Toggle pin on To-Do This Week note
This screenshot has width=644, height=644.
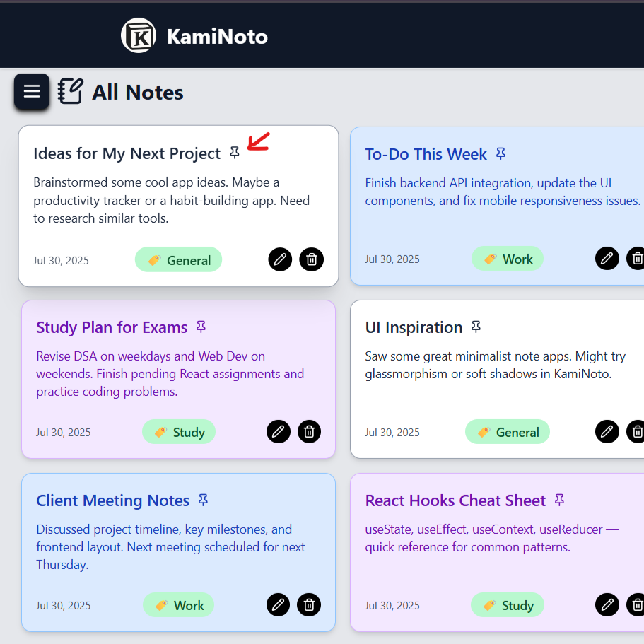pyautogui.click(x=501, y=153)
